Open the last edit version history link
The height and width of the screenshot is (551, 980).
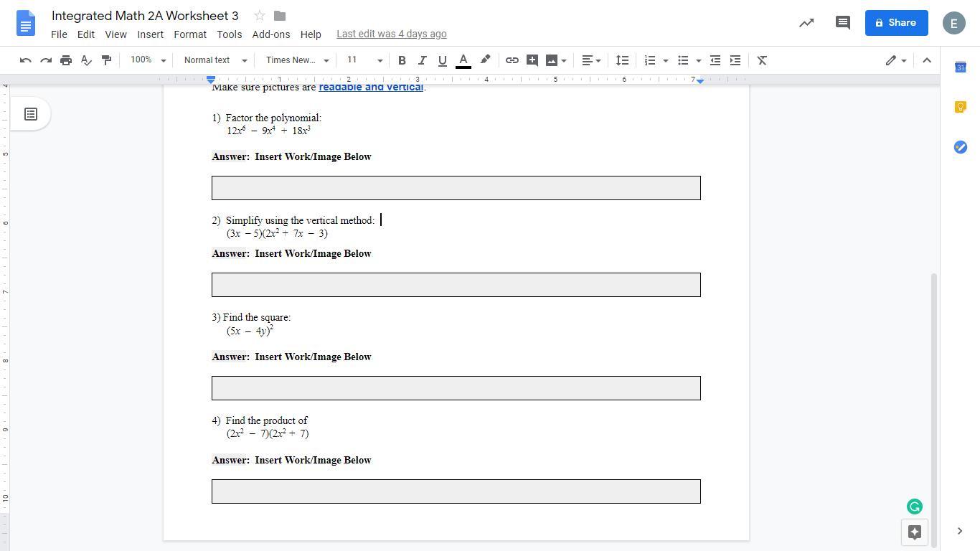coord(392,34)
